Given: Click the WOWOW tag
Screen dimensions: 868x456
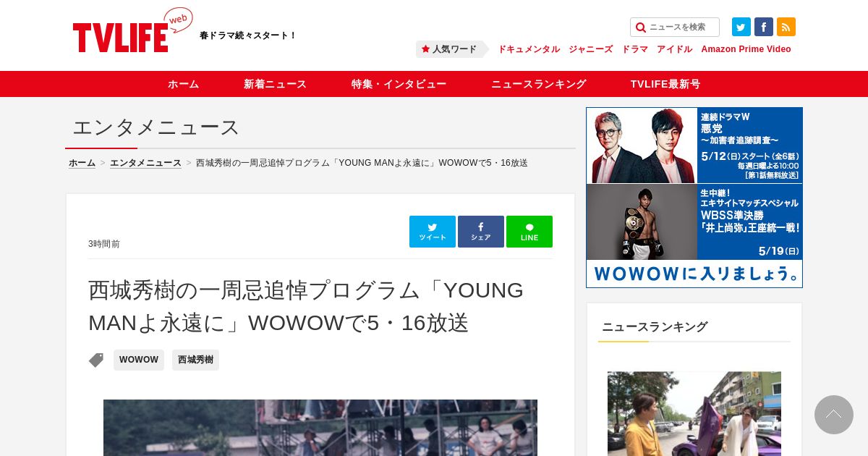Looking at the screenshot, I should (139, 360).
